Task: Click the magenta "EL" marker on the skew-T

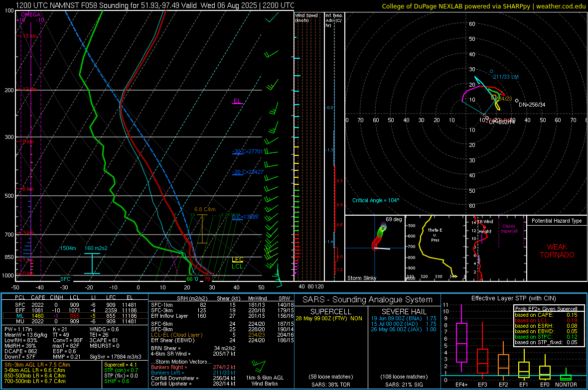Action: pos(237,101)
